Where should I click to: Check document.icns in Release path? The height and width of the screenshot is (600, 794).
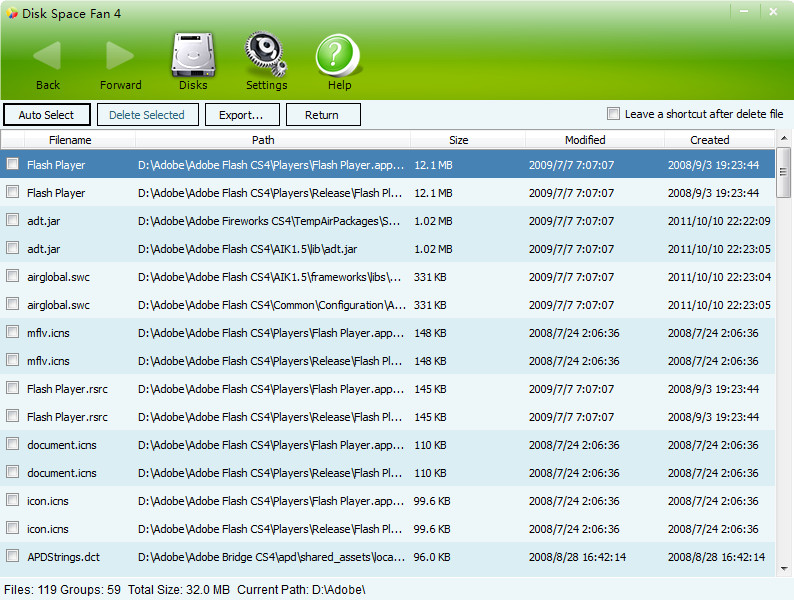[x=13, y=472]
